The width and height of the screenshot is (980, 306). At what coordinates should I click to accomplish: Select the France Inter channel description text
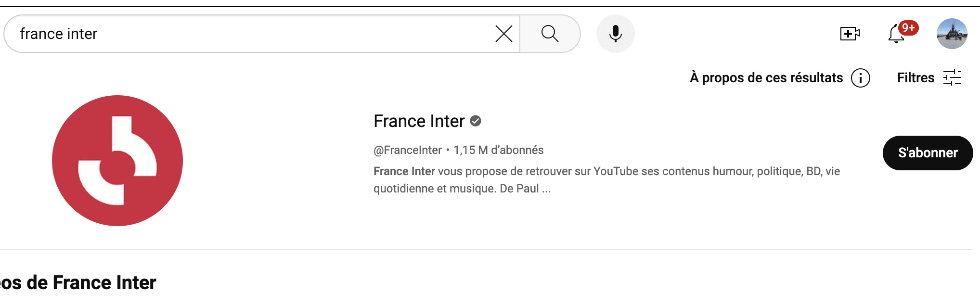tap(606, 180)
